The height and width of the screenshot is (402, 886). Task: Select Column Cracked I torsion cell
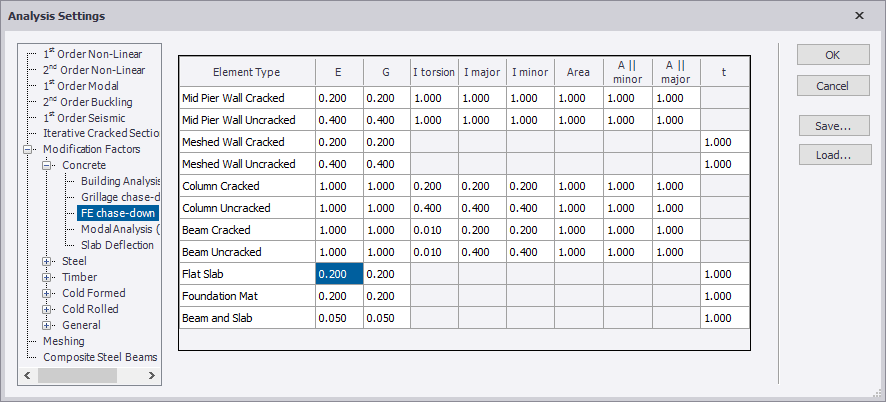pyautogui.click(x=433, y=186)
